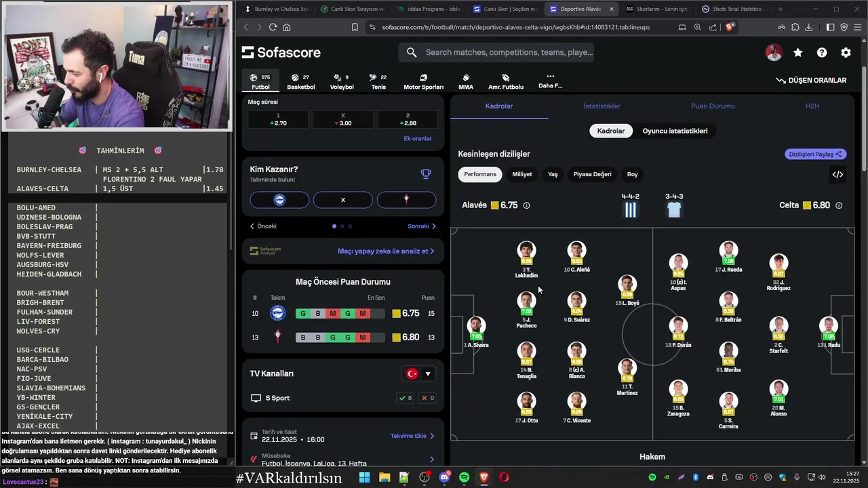Switch to Oyuncu istatistikleri view
This screenshot has height=488, width=868.
tap(675, 131)
